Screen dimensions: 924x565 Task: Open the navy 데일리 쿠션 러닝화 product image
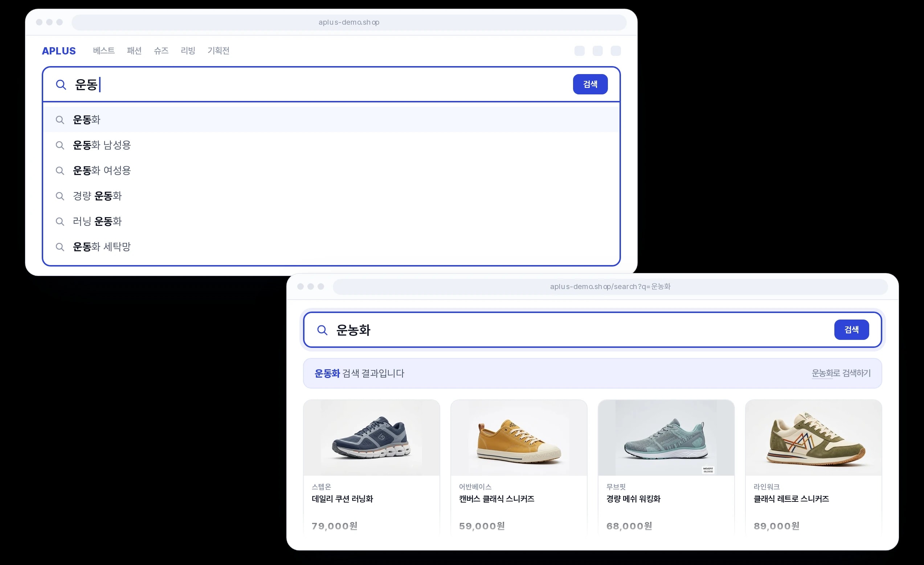[x=372, y=438]
